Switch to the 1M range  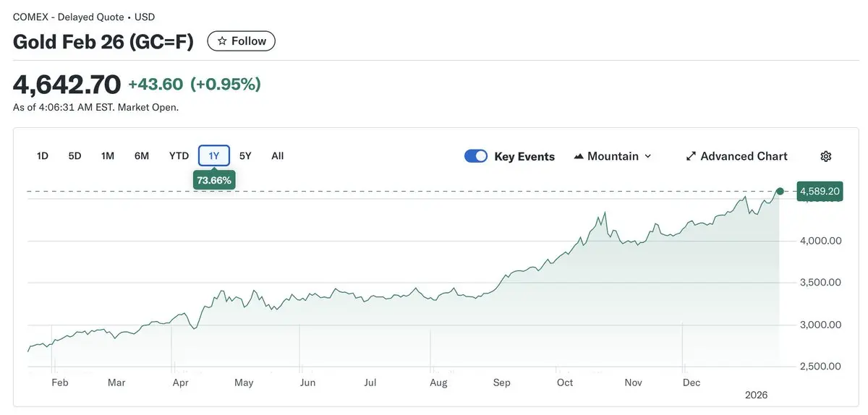(x=108, y=155)
